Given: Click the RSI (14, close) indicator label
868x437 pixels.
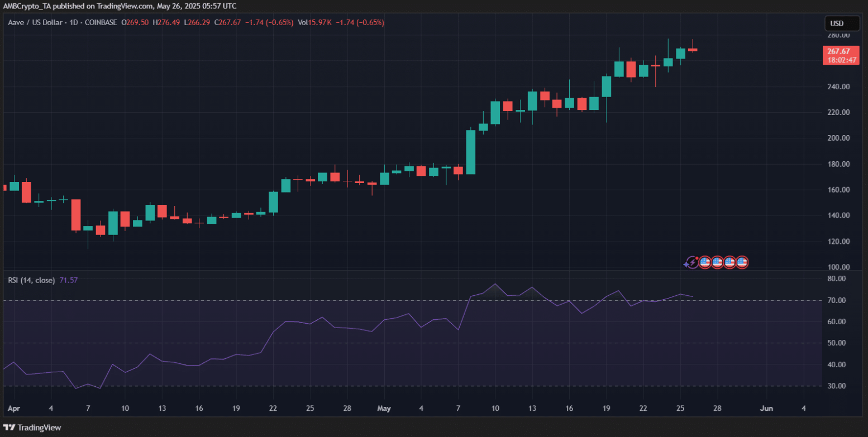Looking at the screenshot, I should 31,280.
